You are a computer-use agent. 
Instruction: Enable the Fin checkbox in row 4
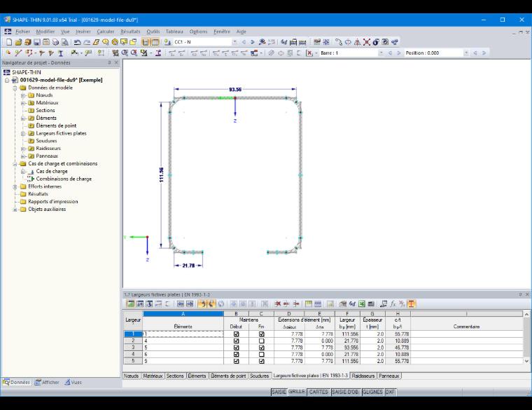tap(261, 355)
